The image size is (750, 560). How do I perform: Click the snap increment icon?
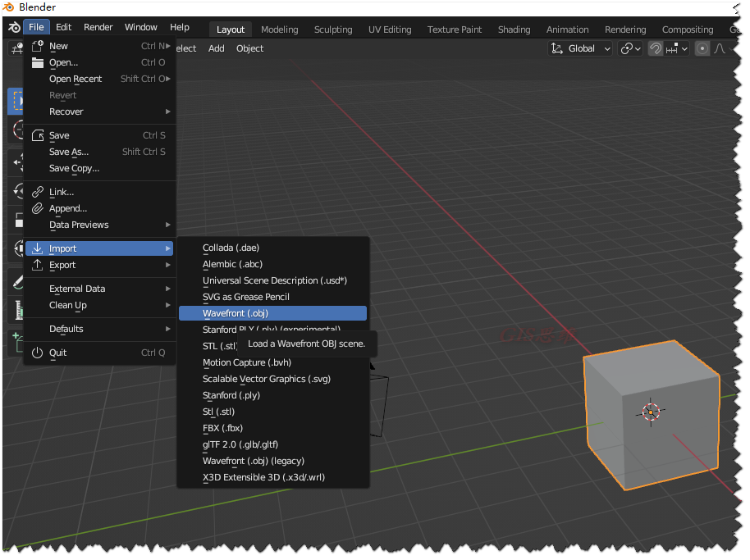tap(672, 48)
